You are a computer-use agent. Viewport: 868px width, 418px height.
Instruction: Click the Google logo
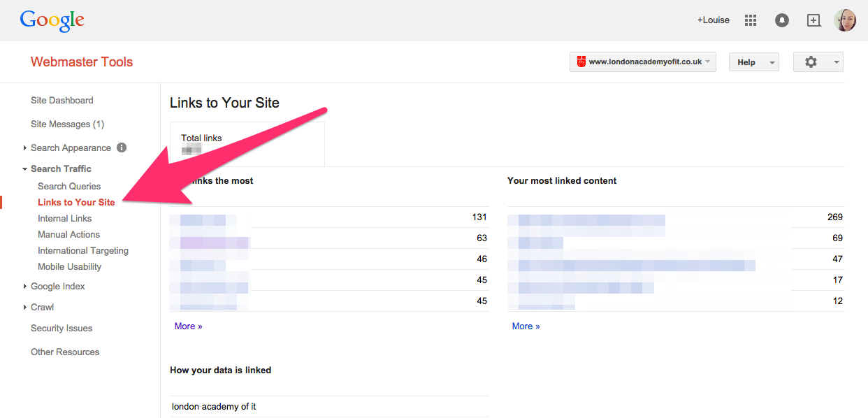point(52,20)
